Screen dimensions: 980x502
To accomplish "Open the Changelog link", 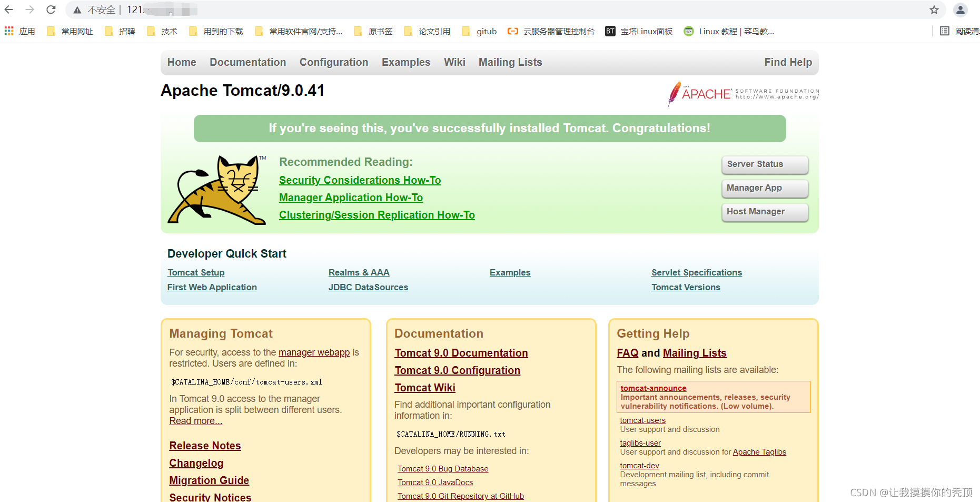I will coord(196,463).
